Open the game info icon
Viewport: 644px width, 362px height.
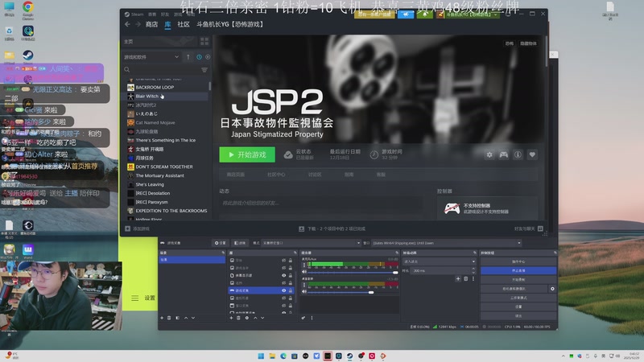(518, 154)
